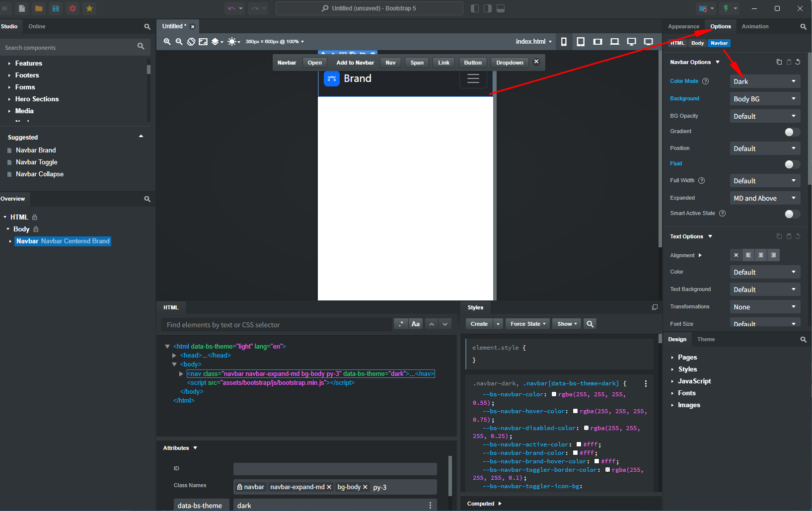This screenshot has height=511, width=812.
Task: Click the Show button in Styles
Action: pos(567,324)
